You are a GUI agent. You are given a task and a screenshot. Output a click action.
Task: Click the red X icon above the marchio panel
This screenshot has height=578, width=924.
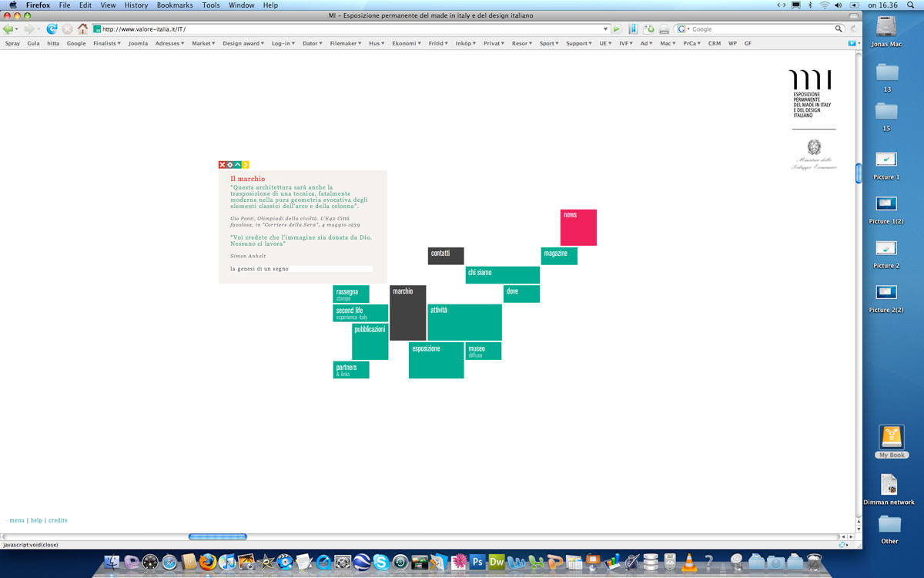click(x=223, y=165)
